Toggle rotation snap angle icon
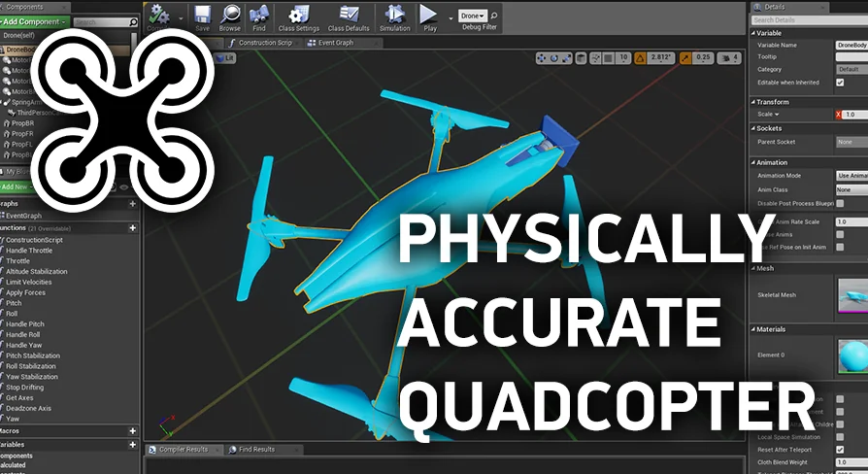Screen dimensions: 868x474 [x=641, y=57]
